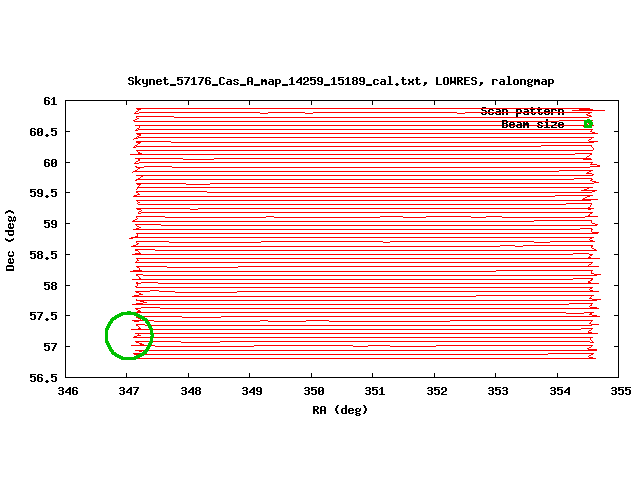Image resolution: width=640 pixels, height=480 pixels.
Task: Click the x-axis tick label 355
Action: coord(621,391)
